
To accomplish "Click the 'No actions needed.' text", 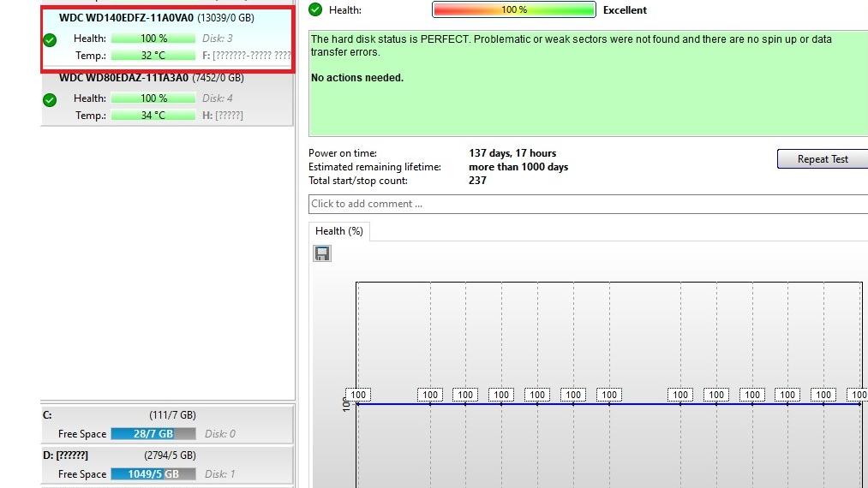I will [x=357, y=78].
